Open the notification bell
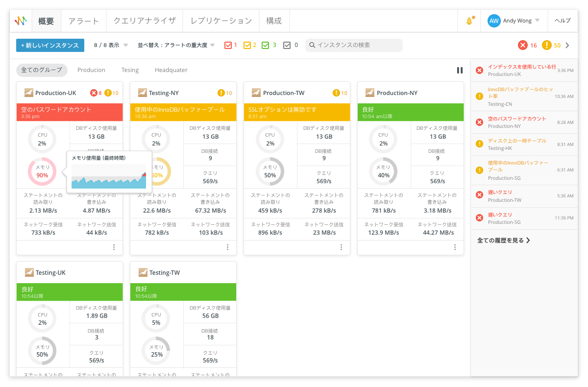The image size is (588, 387). 469,21
